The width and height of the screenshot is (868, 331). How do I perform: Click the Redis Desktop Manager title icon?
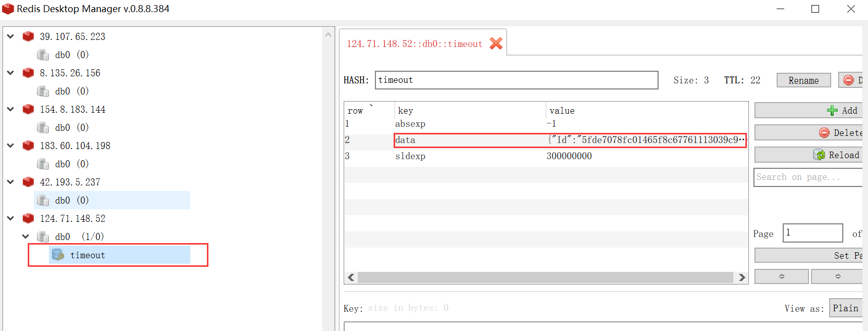8,9
